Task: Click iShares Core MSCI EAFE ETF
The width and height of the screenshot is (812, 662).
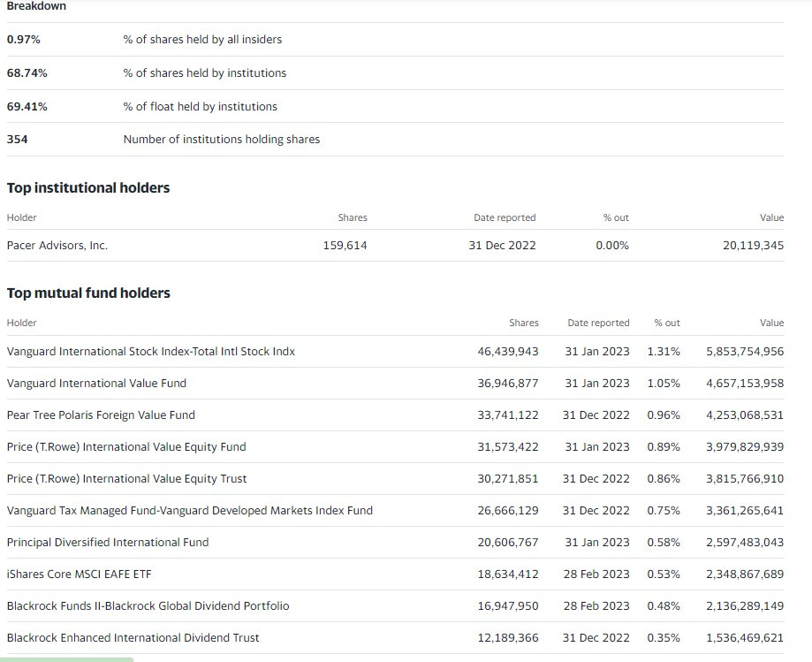Action: (80, 574)
